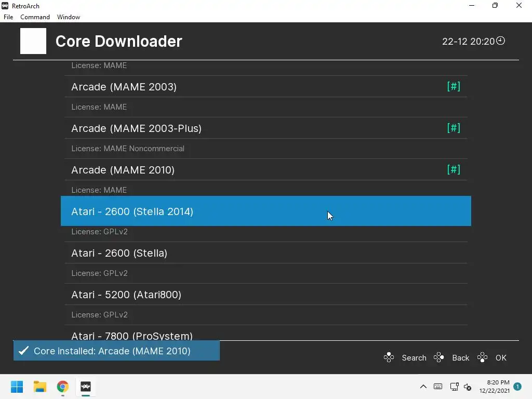Image resolution: width=532 pixels, height=399 pixels.
Task: Open the Command menu
Action: (x=35, y=17)
